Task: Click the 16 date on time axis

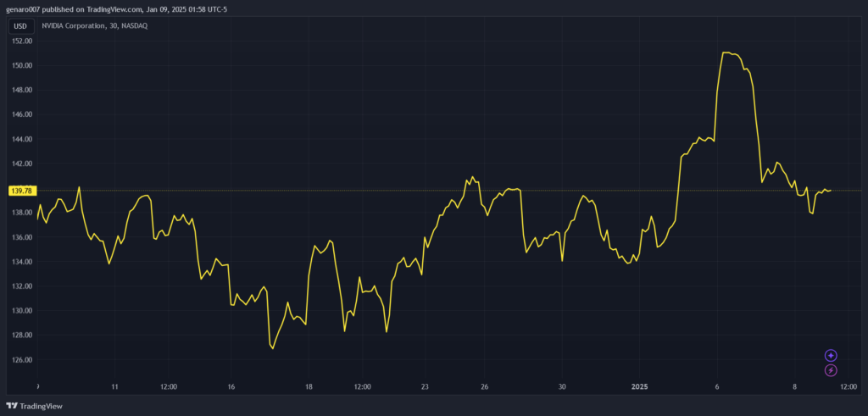Action: [231, 387]
